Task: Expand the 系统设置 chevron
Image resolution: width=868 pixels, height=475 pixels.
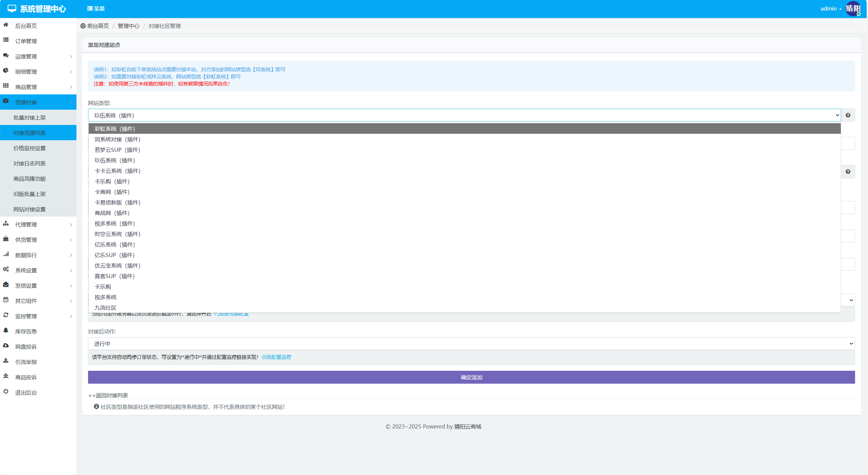Action: 71,270
